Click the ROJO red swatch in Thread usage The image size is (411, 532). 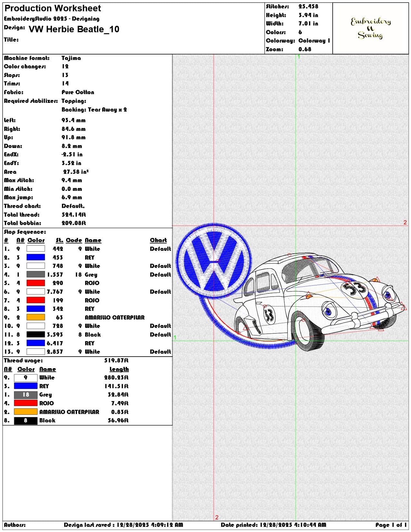click(26, 403)
